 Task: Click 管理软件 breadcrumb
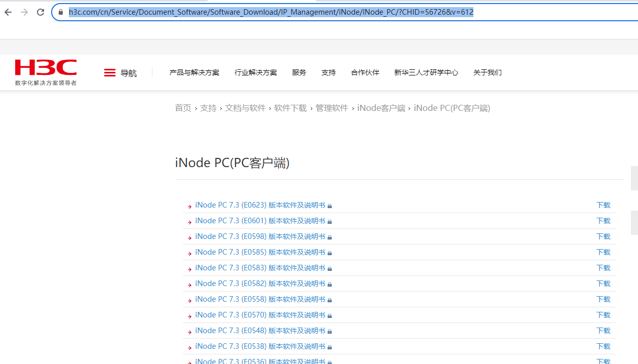coord(332,108)
